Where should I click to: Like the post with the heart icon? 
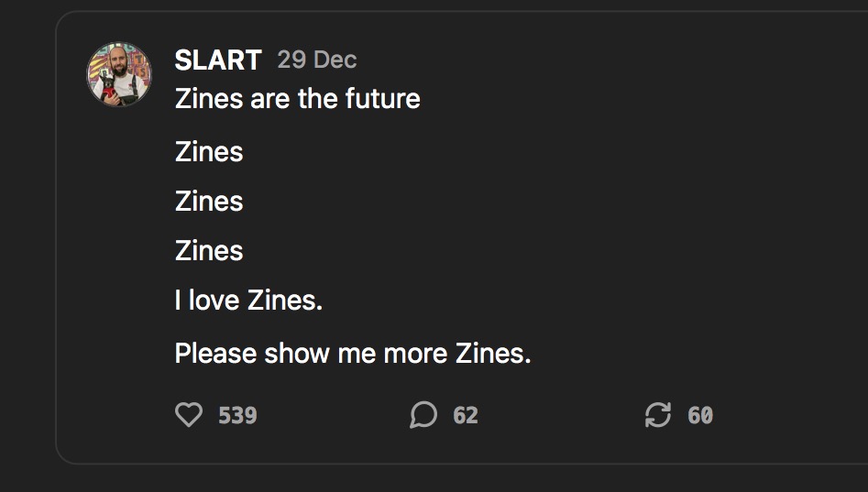[x=189, y=414]
